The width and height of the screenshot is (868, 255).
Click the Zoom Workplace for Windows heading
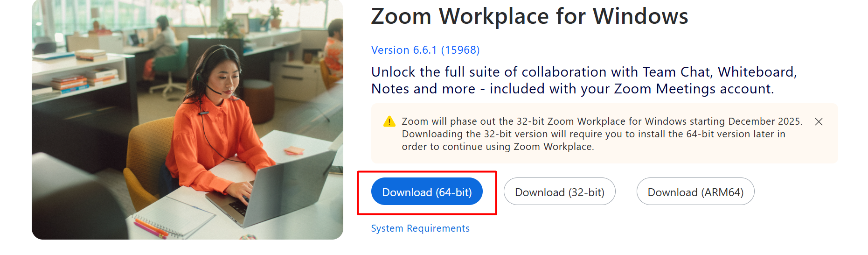tap(529, 16)
